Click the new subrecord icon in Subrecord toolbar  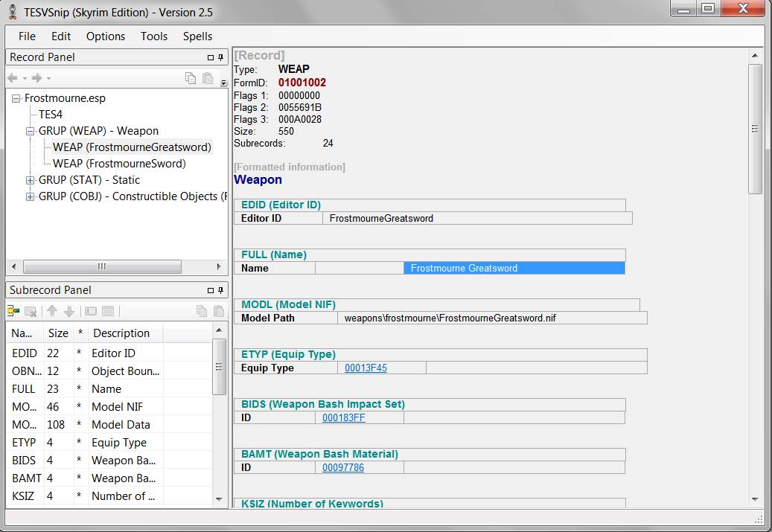click(x=13, y=311)
